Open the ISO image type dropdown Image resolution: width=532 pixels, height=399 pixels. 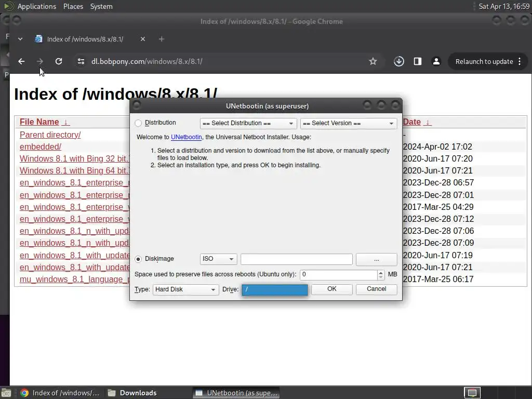point(218,259)
